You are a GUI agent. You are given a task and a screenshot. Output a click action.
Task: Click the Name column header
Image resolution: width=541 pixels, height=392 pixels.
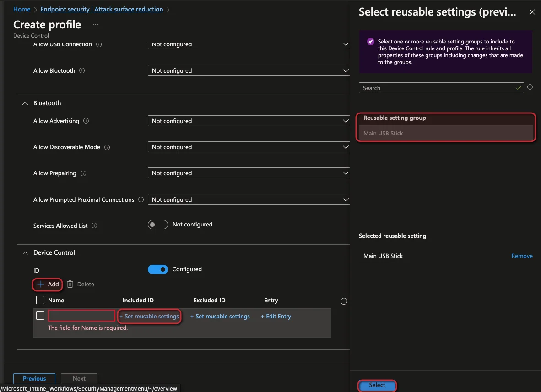[56, 301]
